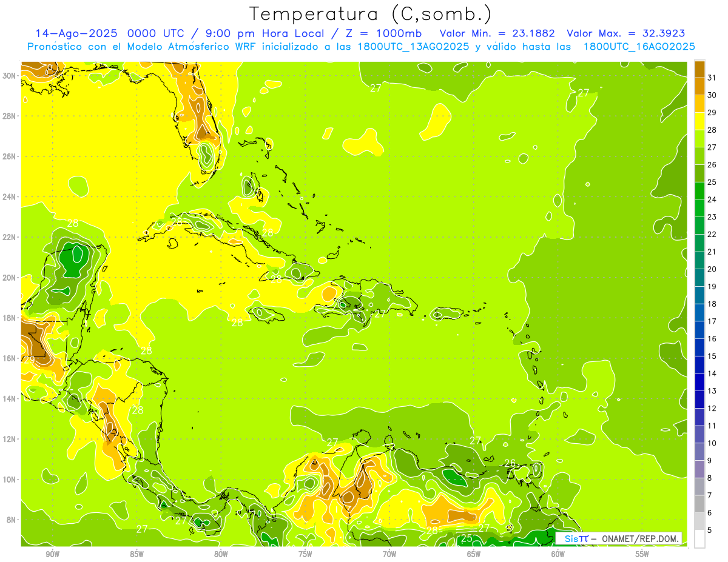Pick the purple swatch between legend 9 and 10
The height and width of the screenshot is (562, 728).
699,452
